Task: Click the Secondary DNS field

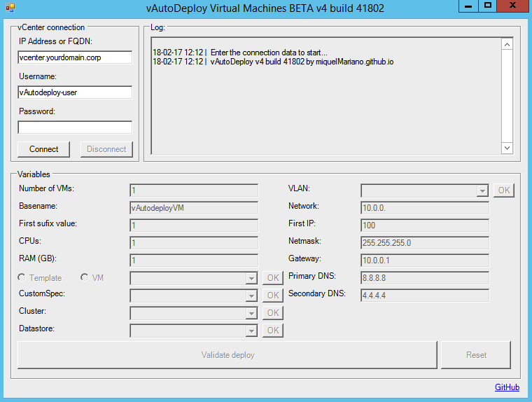Action: 425,296
